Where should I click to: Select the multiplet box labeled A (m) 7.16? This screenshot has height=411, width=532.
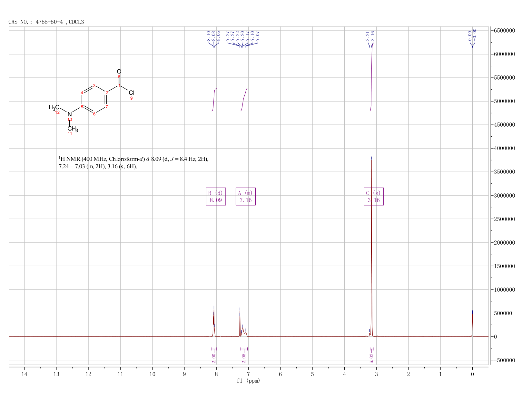click(x=246, y=196)
